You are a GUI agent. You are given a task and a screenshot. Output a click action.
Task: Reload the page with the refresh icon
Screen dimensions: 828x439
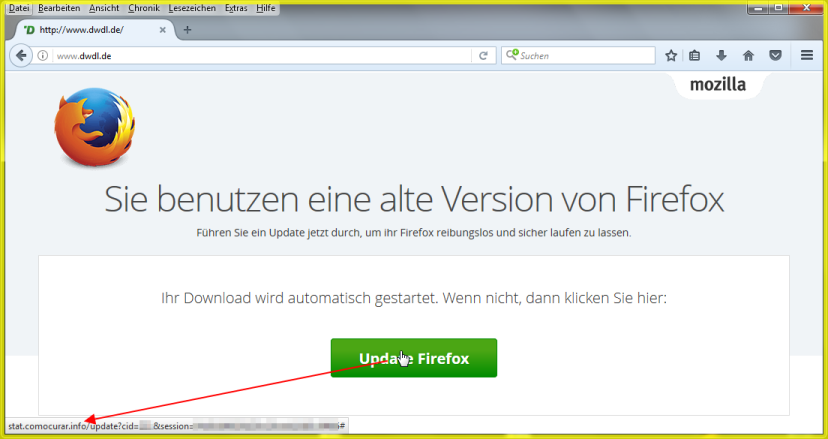tap(483, 55)
